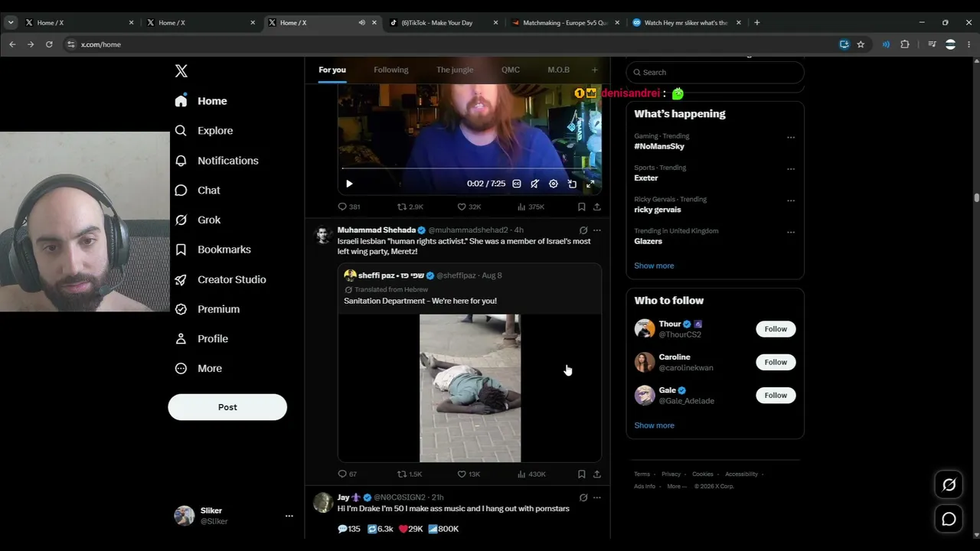
Task: Switch to the QMC timeline tab
Action: [x=511, y=70]
